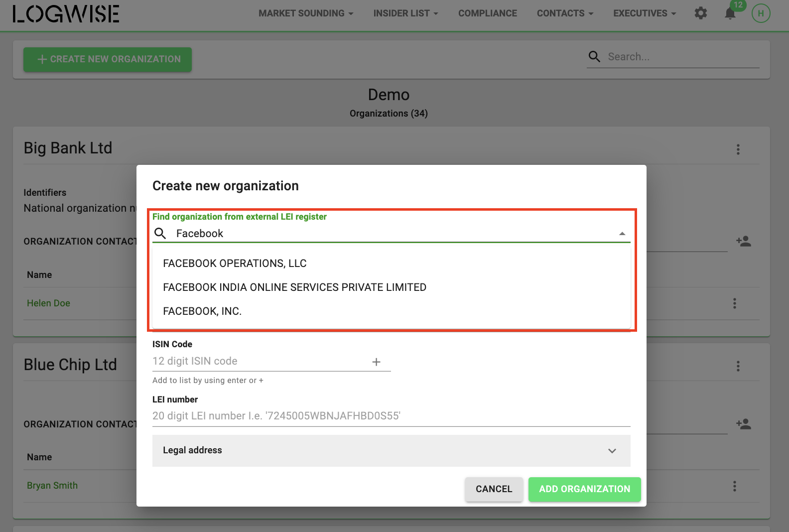Click Create New Organization button

click(x=108, y=59)
